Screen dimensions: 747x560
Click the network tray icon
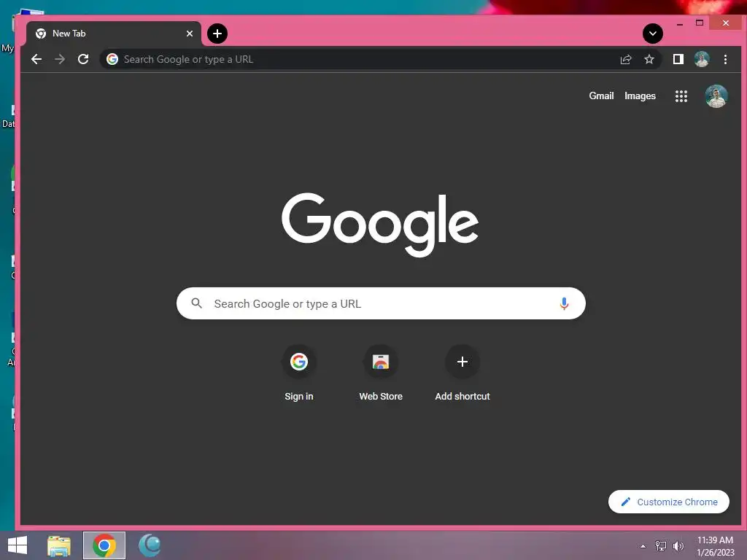point(661,546)
